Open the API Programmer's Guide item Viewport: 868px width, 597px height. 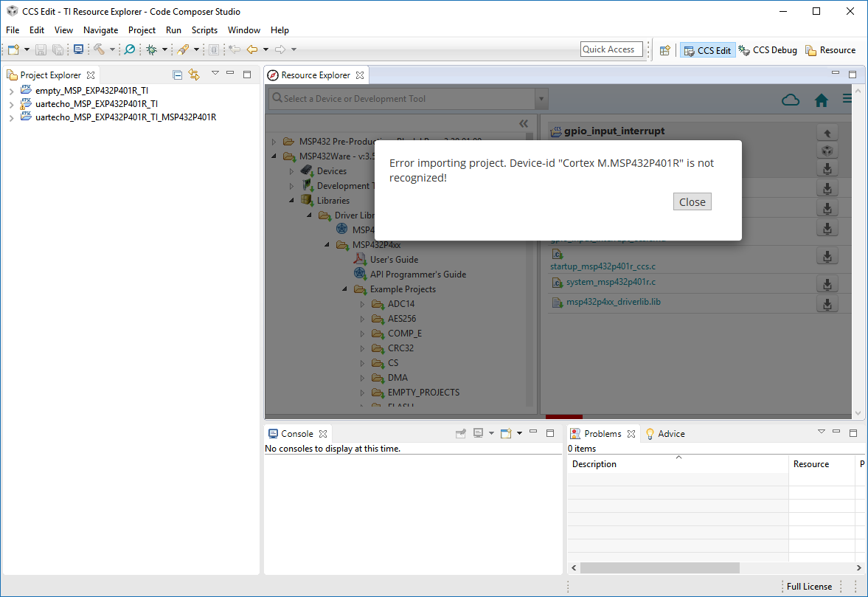click(418, 274)
